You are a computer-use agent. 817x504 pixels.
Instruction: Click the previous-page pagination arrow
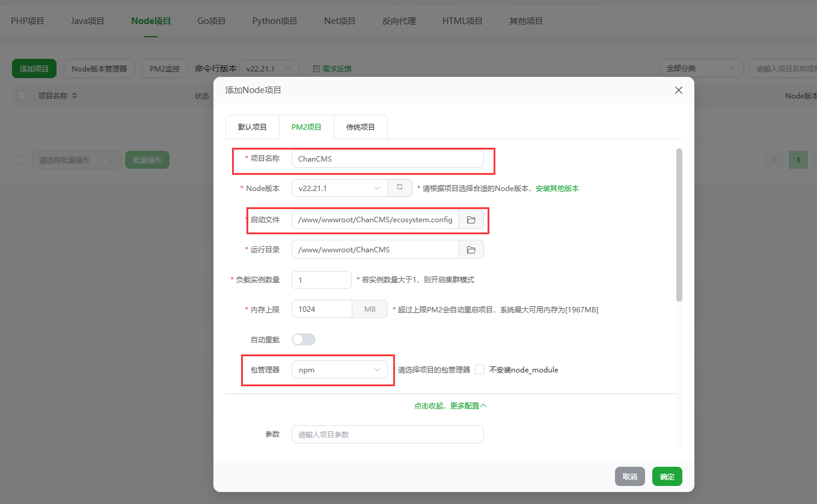coord(774,160)
